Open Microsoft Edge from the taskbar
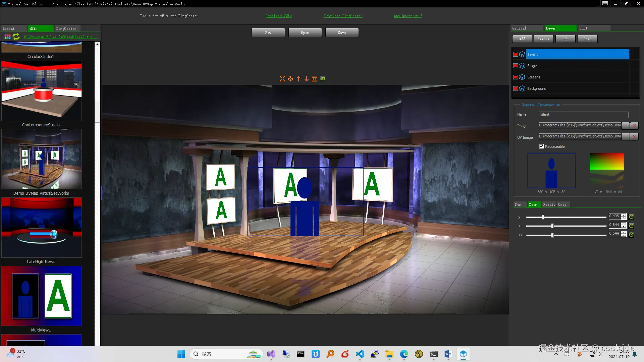This screenshot has width=644, height=362. coord(404,354)
